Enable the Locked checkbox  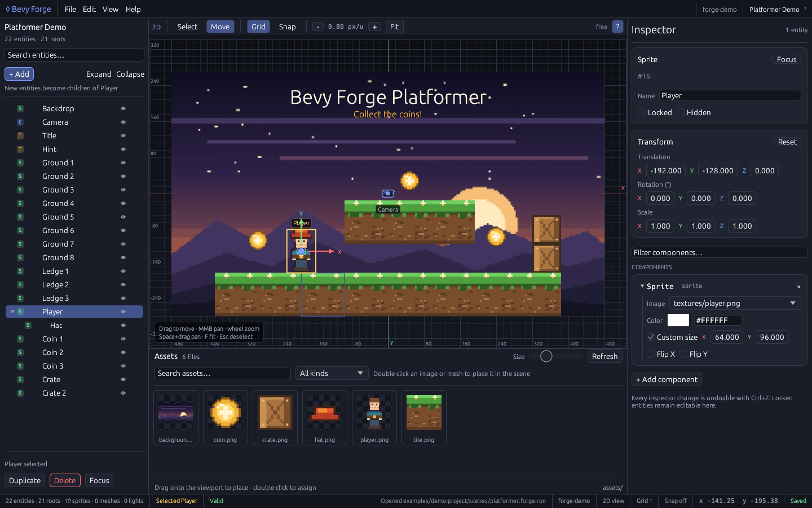click(642, 112)
